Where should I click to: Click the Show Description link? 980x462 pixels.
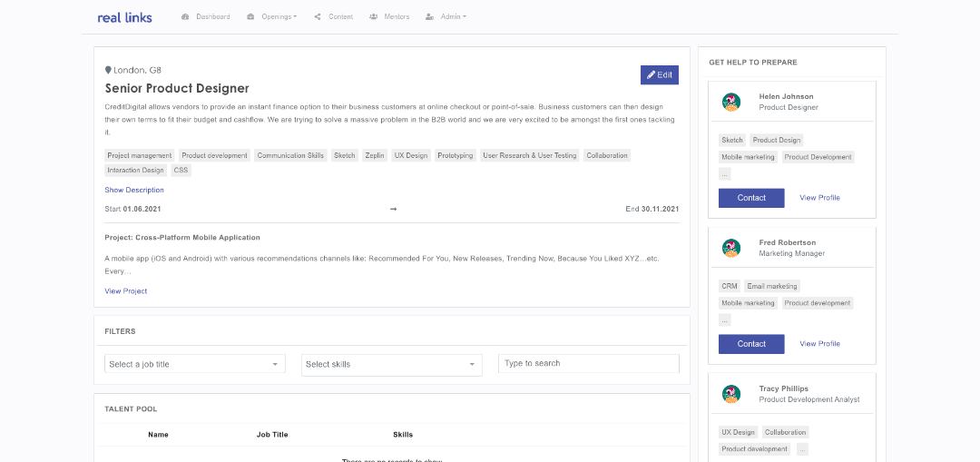134,190
